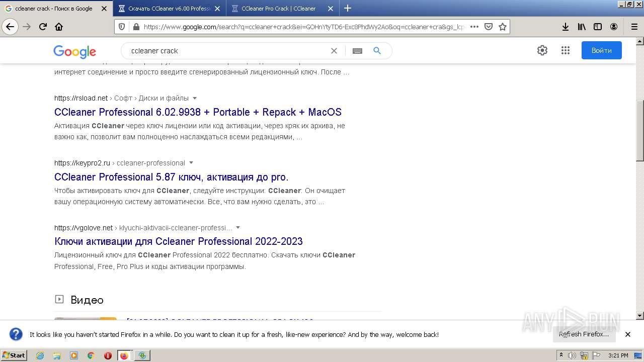Click the Firefox URL address bar
Screen dimensions: 644x362
click(x=303, y=27)
